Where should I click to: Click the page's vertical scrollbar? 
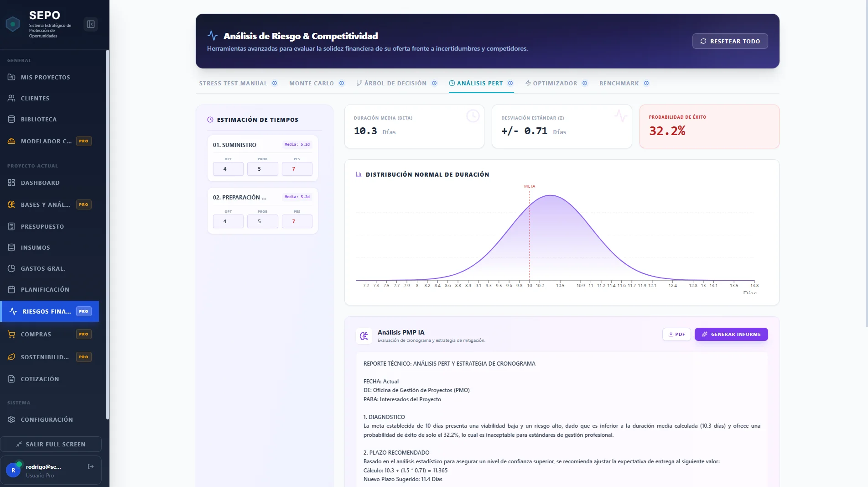(x=866, y=164)
